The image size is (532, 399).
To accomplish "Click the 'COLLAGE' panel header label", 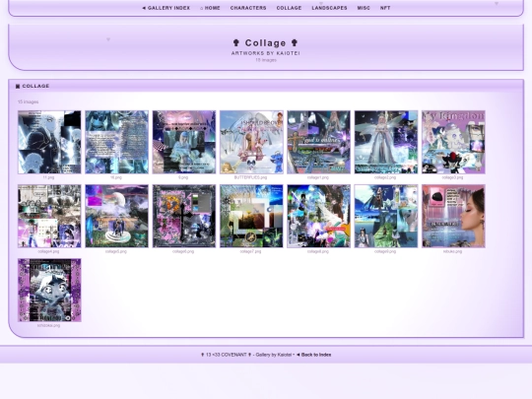I will point(36,86).
